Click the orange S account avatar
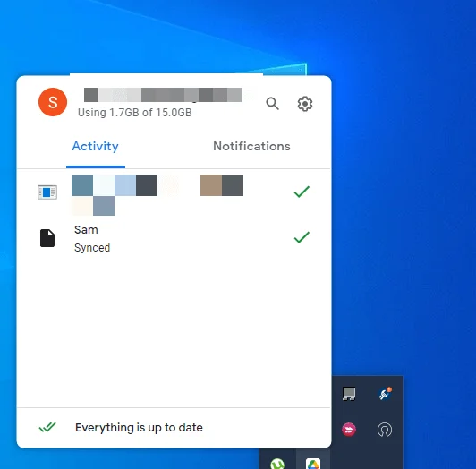 click(x=53, y=102)
